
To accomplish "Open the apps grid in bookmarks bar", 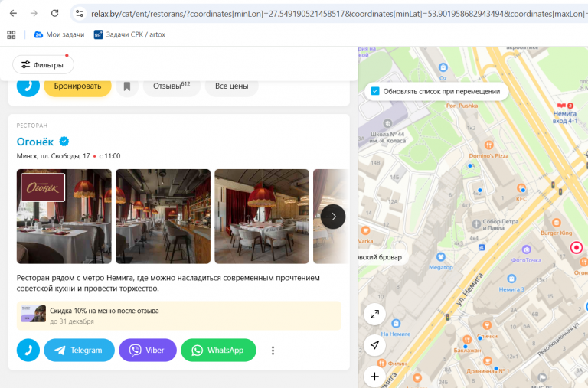I will click(x=11, y=35).
